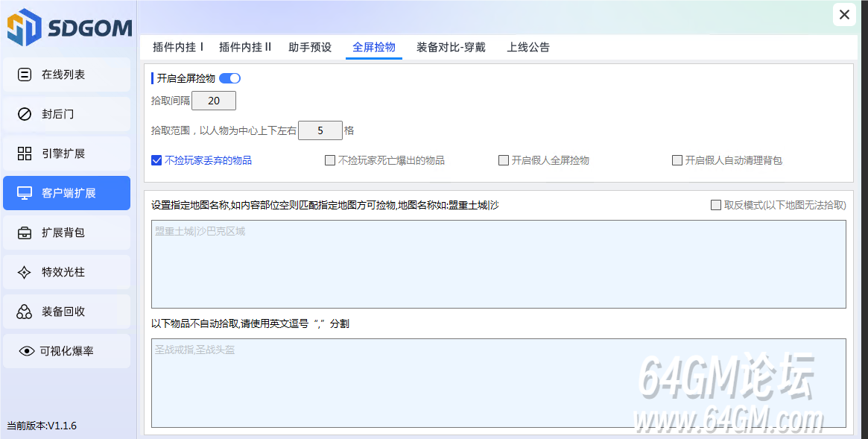Enable 不捡玩家死亡爆出的物品 checkbox
Screen dimensions: 868x439
(x=330, y=160)
